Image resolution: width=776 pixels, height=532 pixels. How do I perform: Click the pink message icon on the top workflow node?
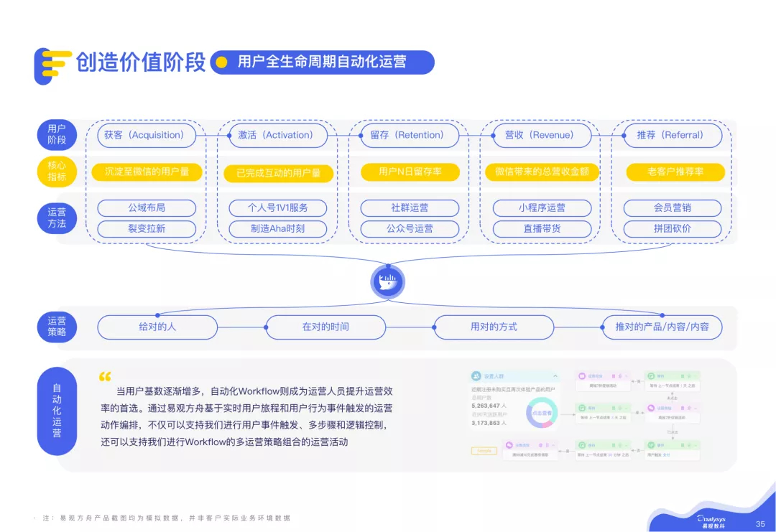(581, 377)
